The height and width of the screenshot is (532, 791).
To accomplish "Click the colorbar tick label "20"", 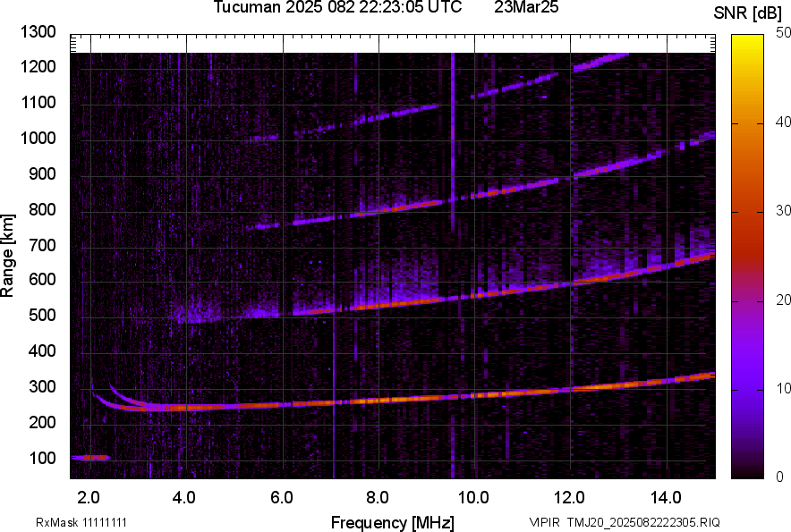I will (783, 300).
